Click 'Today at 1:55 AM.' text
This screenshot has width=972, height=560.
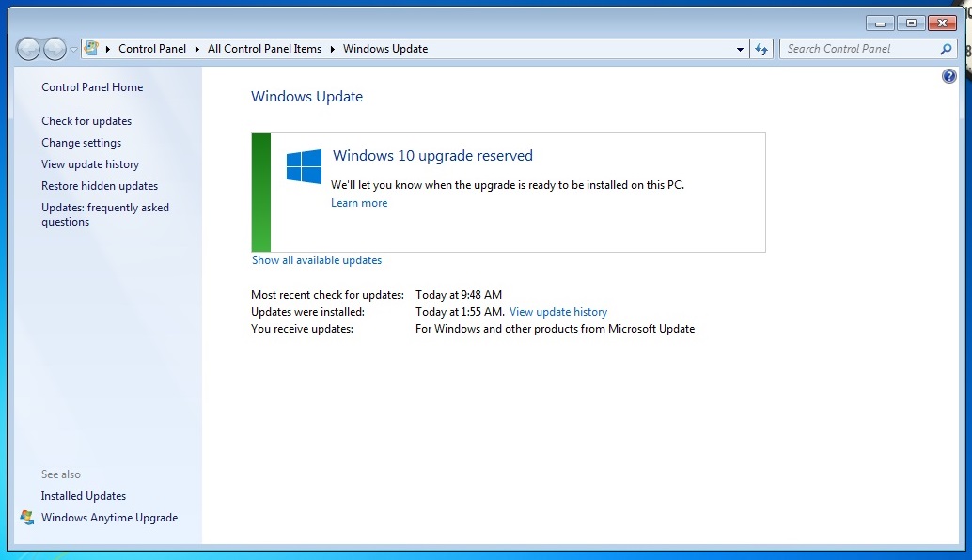point(460,312)
